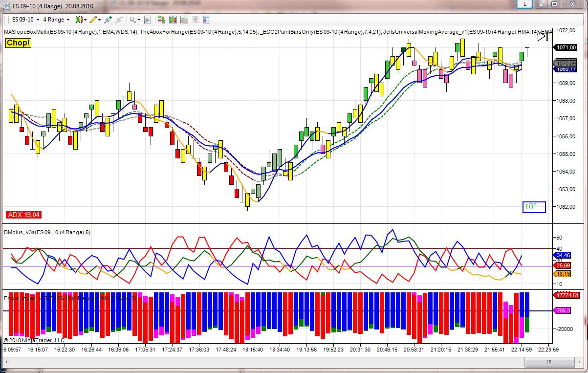Click the grayed-out data box icon
This screenshot has height=373, width=588.
(195, 20)
